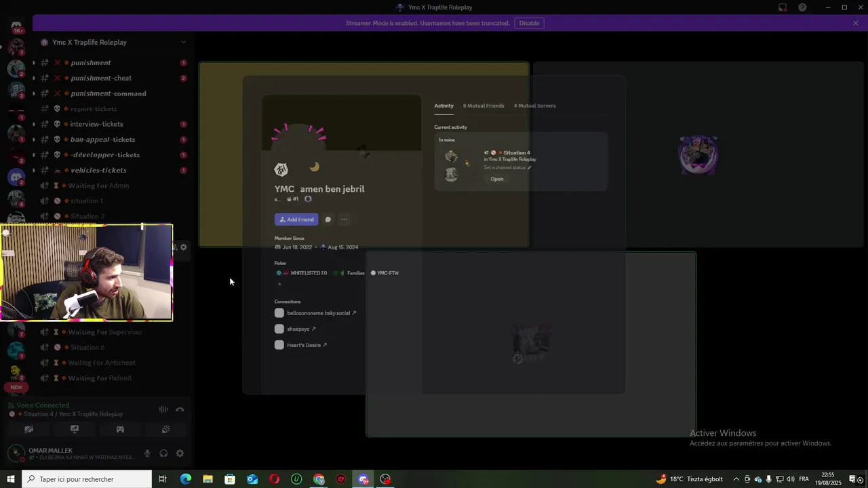Click OMAR MALLEK user avatar
Screen dimensions: 868x488
coord(16,453)
